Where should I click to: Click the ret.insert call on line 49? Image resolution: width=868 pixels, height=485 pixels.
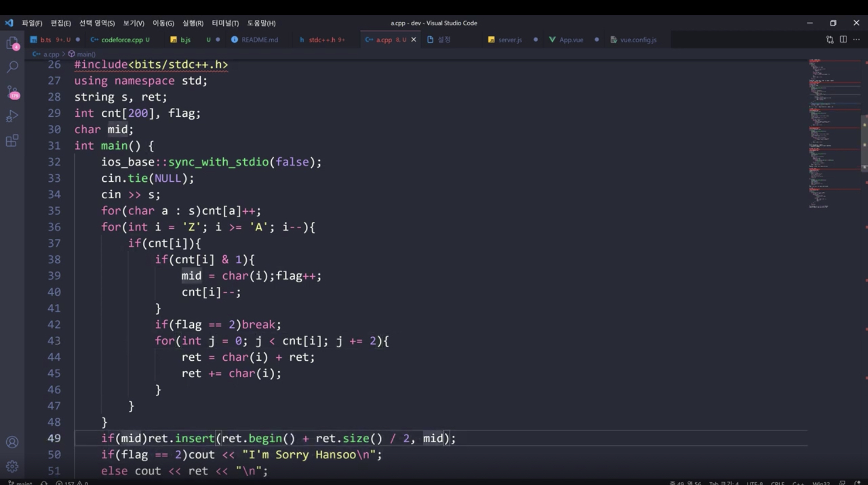(302, 438)
